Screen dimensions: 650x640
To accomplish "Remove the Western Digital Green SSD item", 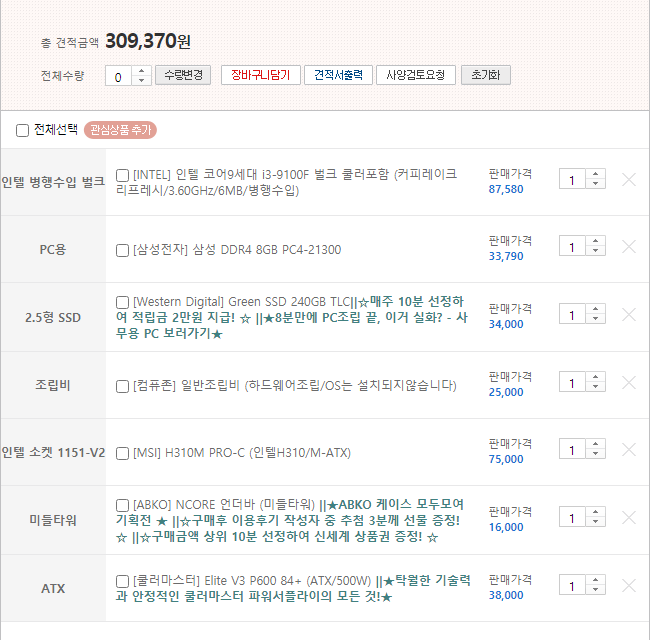I will pos(629,315).
